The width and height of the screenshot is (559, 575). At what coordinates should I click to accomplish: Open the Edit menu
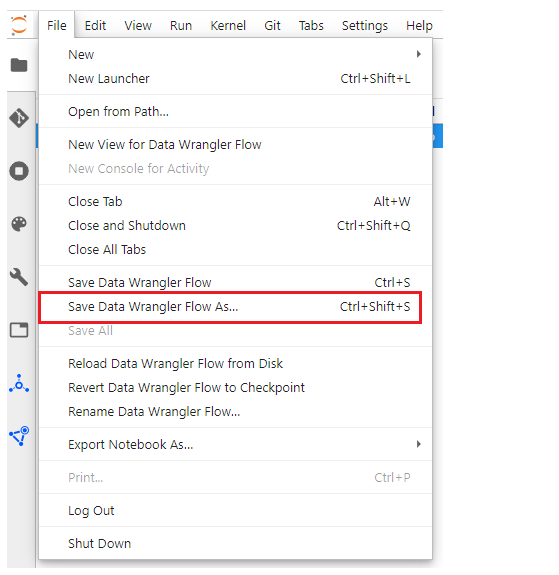[x=95, y=25]
